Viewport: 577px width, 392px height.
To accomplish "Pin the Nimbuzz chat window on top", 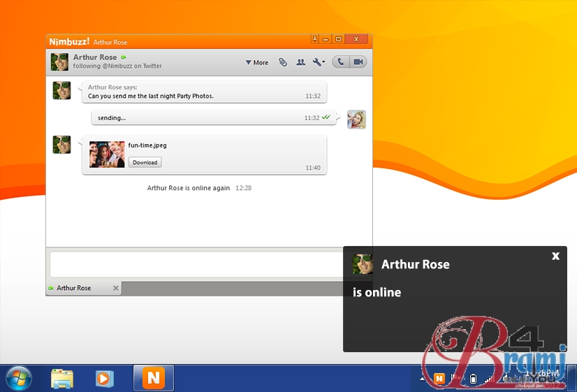I will click(x=315, y=39).
